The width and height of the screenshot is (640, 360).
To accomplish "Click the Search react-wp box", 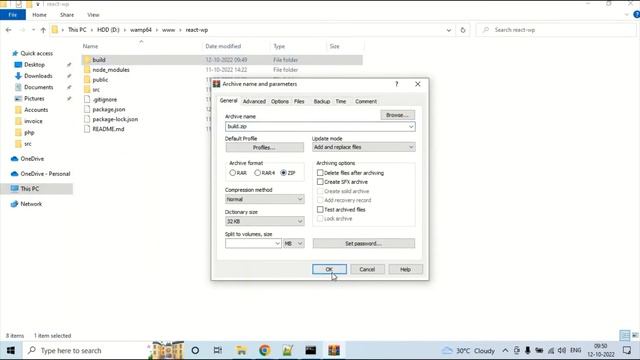I will click(x=556, y=30).
